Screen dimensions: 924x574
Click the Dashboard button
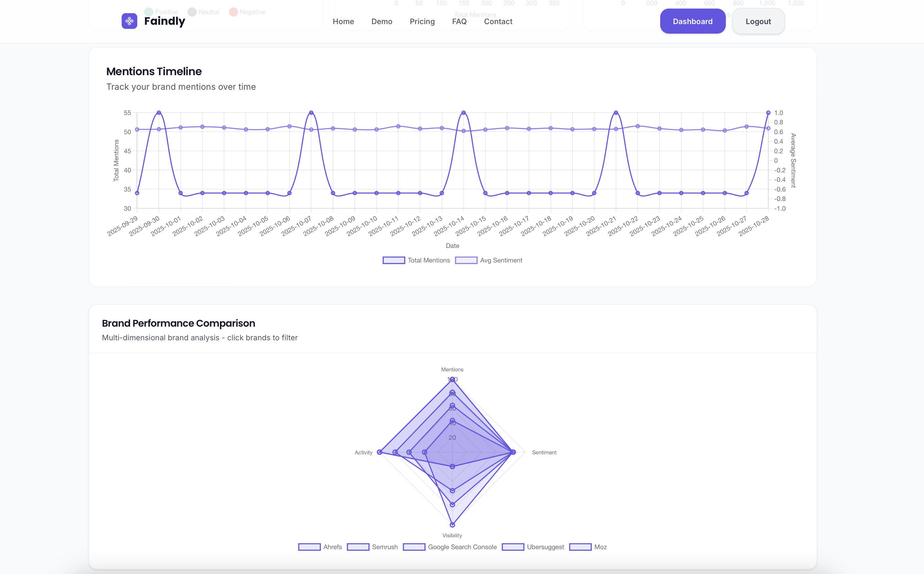click(693, 22)
